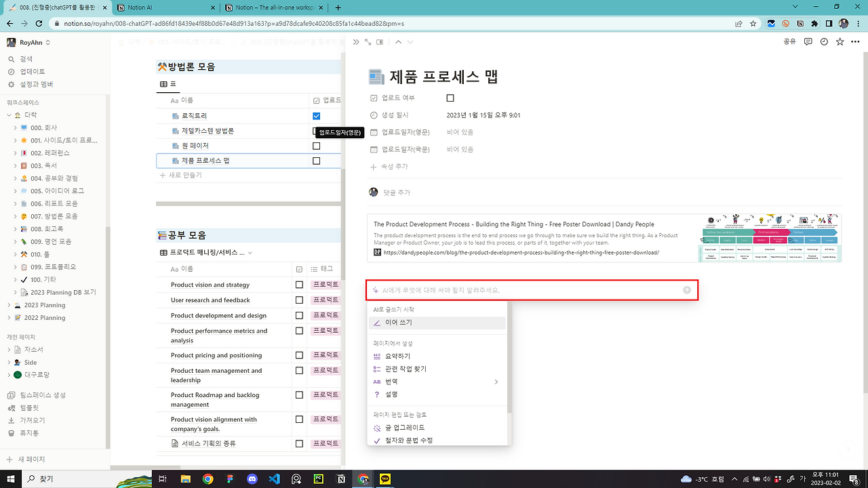Check the User research and feedback checkbox
The height and width of the screenshot is (488, 868).
tap(299, 300)
